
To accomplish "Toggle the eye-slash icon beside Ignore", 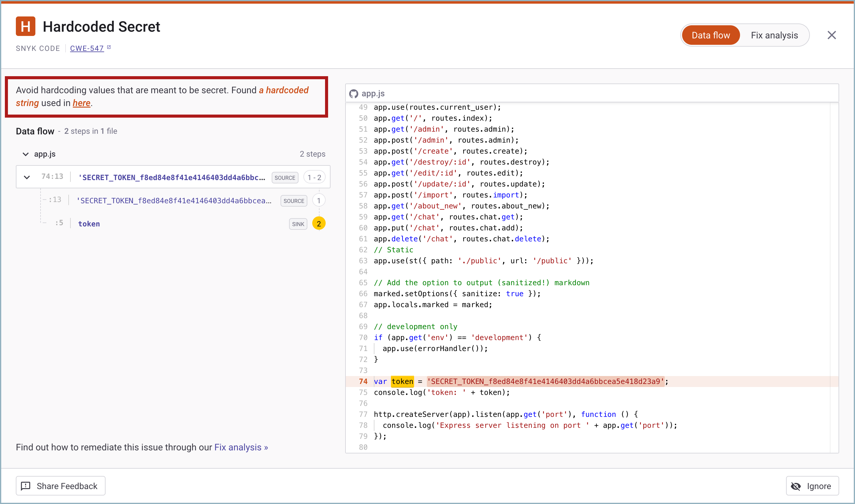I will [x=796, y=486].
